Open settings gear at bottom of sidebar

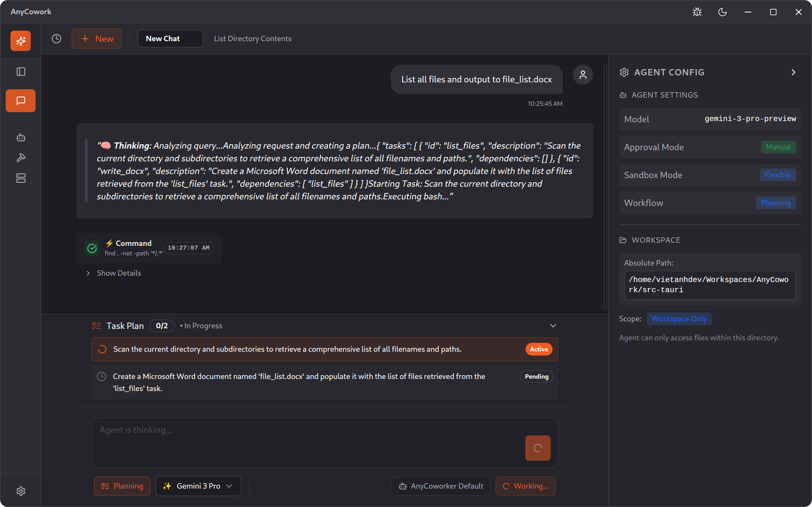click(x=21, y=491)
